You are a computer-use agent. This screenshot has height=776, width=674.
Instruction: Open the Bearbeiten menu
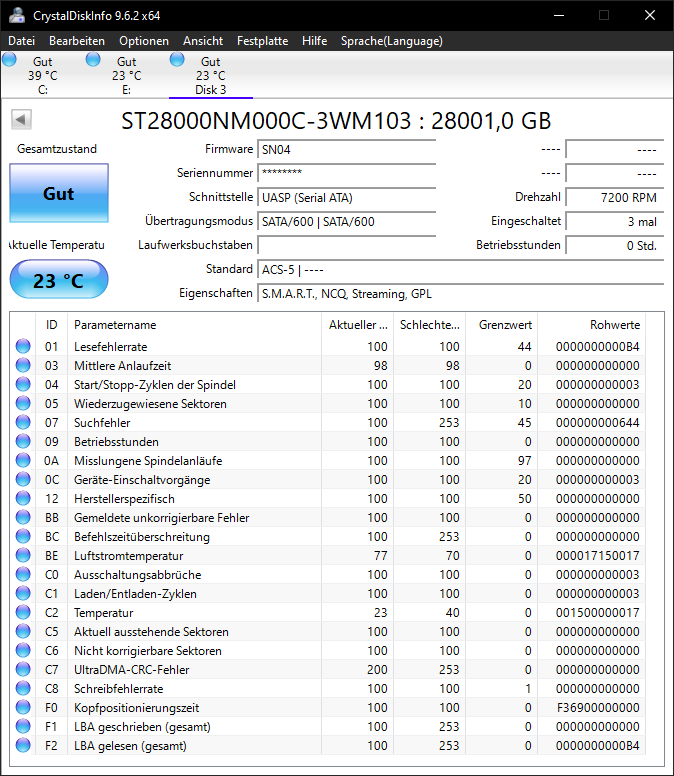pos(77,41)
